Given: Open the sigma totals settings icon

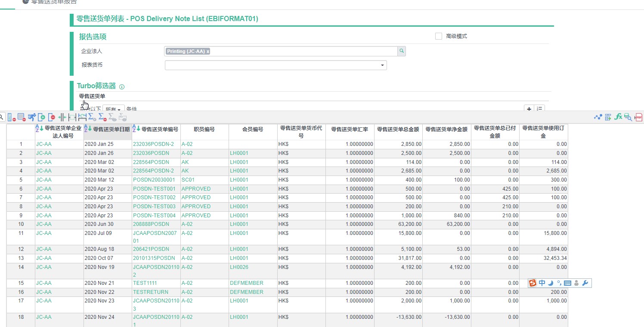Looking at the screenshot, I should (x=92, y=117).
